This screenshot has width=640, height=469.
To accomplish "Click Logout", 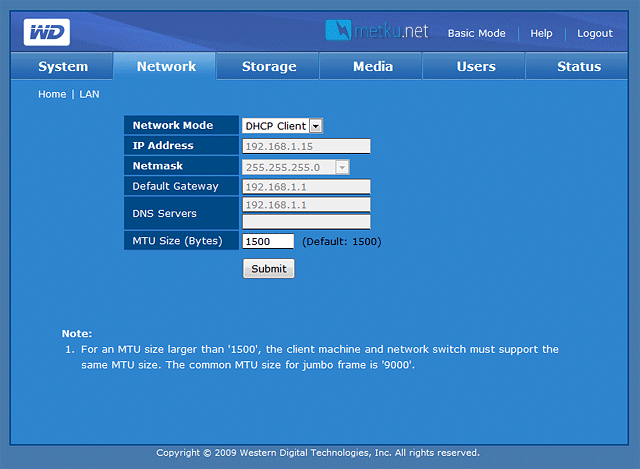I will [x=595, y=33].
